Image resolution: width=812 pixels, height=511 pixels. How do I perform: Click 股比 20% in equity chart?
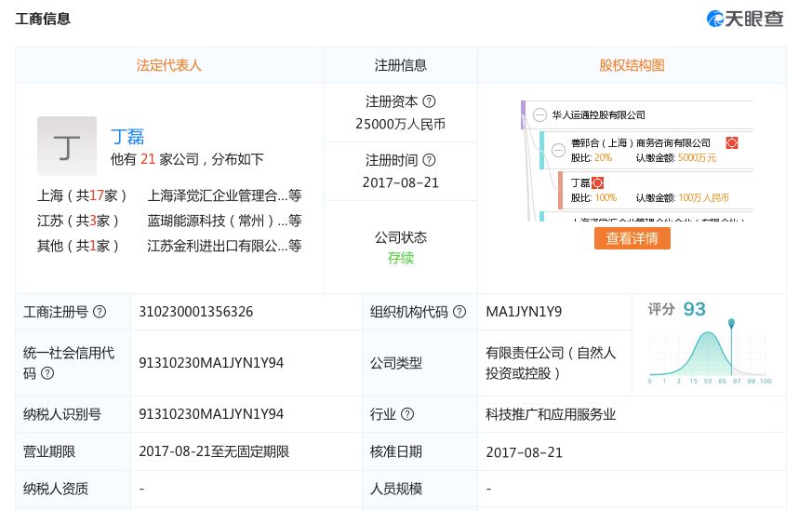(591, 157)
